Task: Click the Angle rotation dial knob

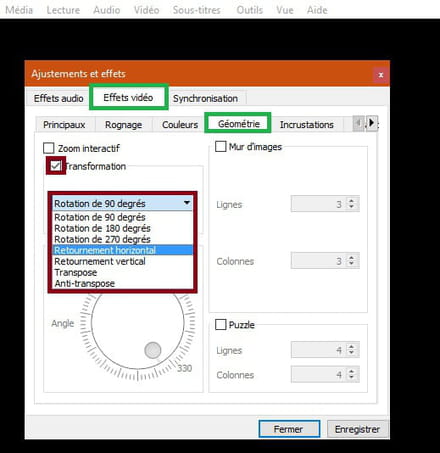Action: pos(153,350)
